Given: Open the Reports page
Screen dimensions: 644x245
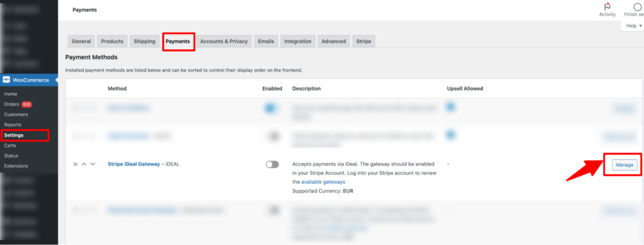Looking at the screenshot, I should tap(13, 125).
